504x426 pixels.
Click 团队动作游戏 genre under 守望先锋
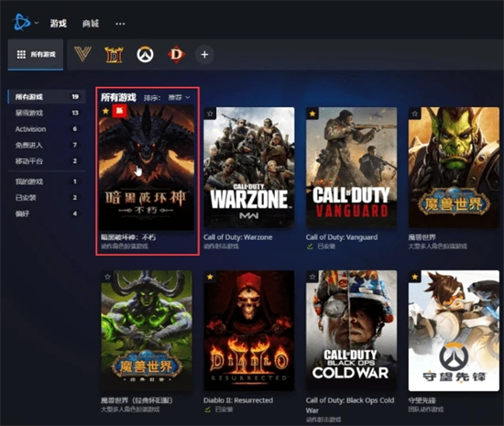[x=425, y=410]
